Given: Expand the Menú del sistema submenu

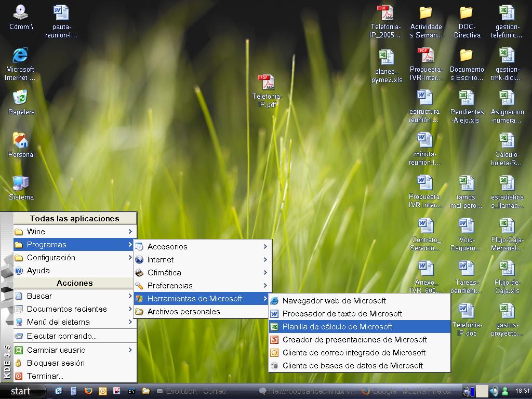Looking at the screenshot, I should 75,322.
